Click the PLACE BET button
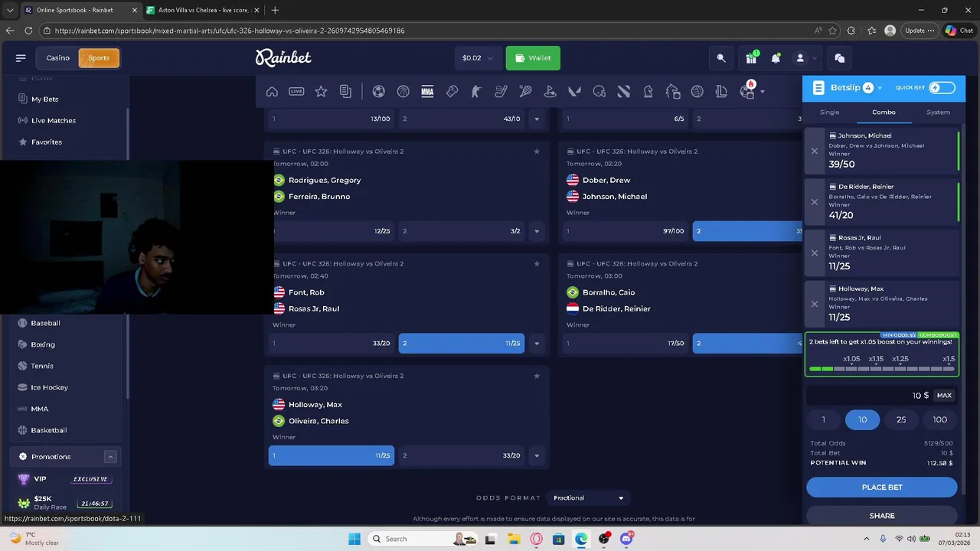Image resolution: width=980 pixels, height=551 pixels. [x=882, y=487]
